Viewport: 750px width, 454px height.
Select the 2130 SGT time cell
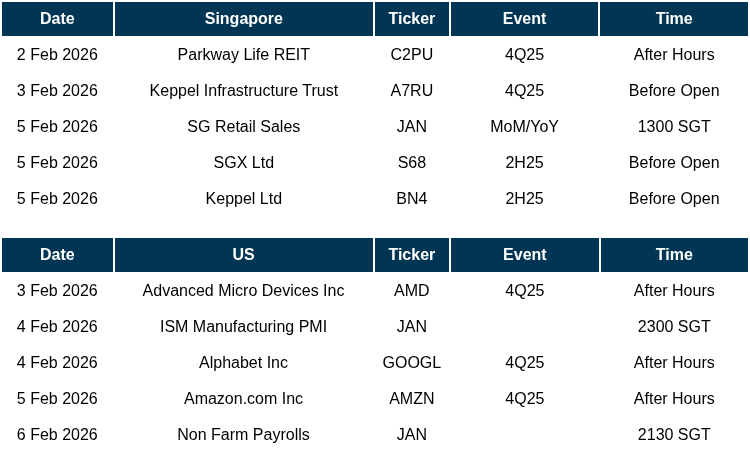[x=673, y=435]
